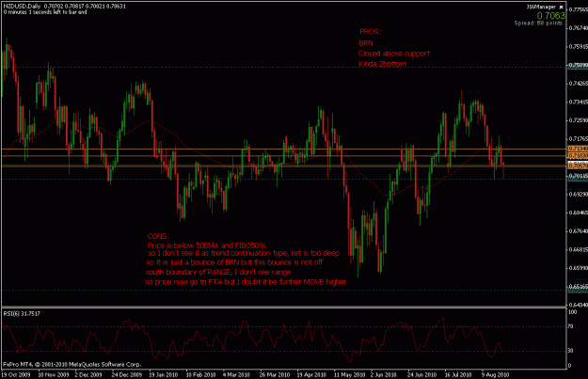
Task: Click the 11 May 2010 date label
Action: [349, 374]
